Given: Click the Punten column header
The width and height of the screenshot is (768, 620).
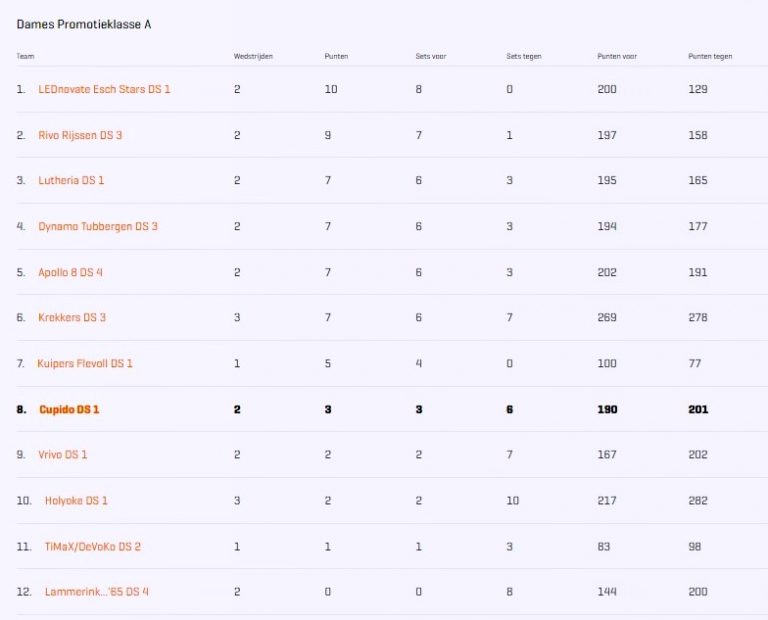Looking at the screenshot, I should pyautogui.click(x=336, y=56).
